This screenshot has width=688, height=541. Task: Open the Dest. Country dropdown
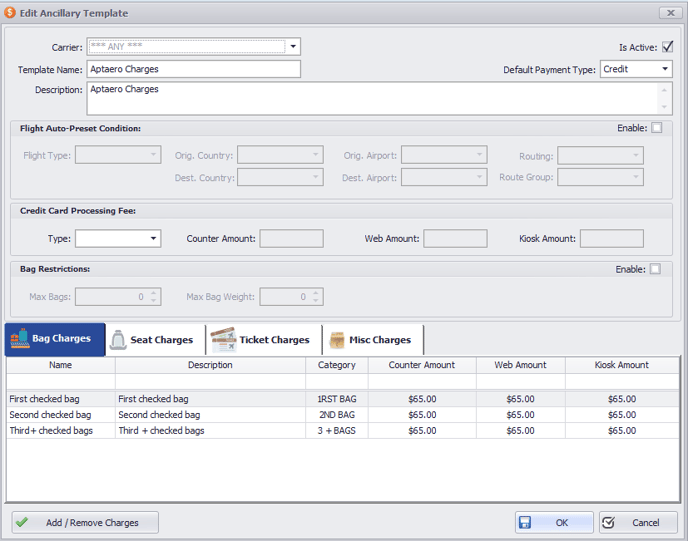tap(315, 177)
